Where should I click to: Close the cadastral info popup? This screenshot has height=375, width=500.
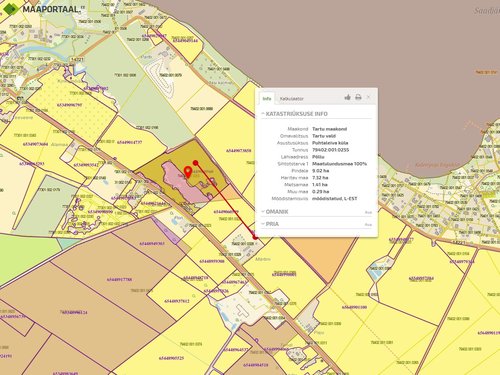coord(368,97)
